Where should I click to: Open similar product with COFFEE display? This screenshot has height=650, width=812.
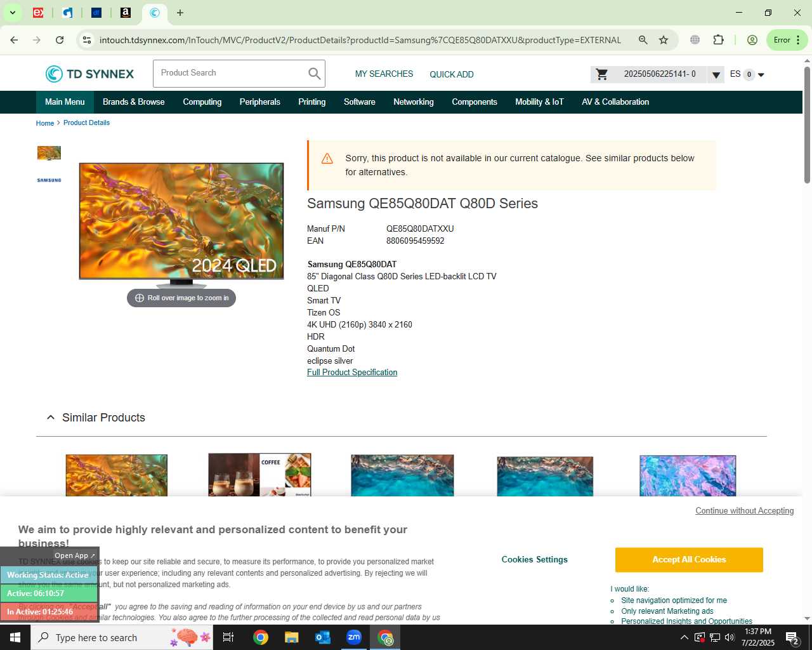click(259, 475)
